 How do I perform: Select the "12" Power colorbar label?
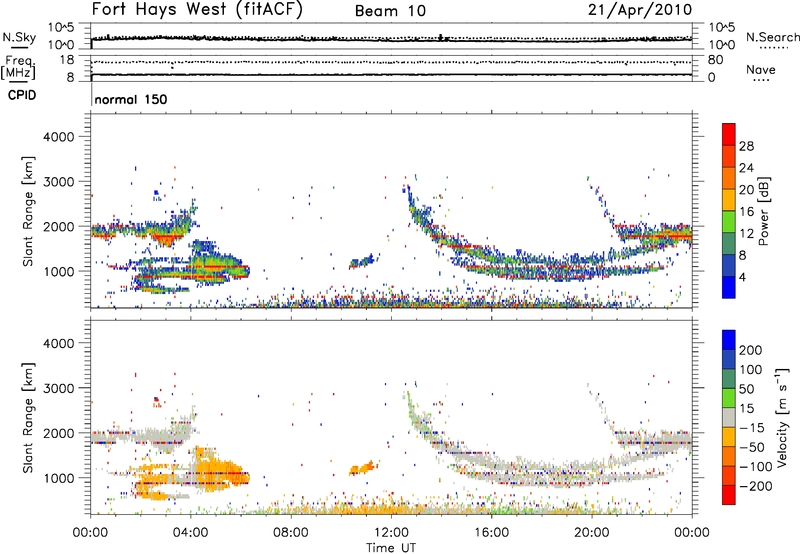(746, 234)
